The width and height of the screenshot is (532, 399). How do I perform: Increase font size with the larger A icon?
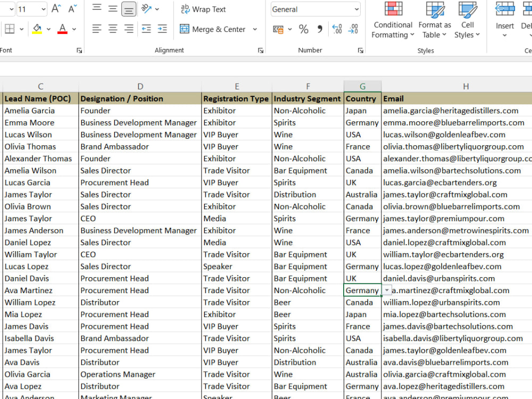coord(56,9)
